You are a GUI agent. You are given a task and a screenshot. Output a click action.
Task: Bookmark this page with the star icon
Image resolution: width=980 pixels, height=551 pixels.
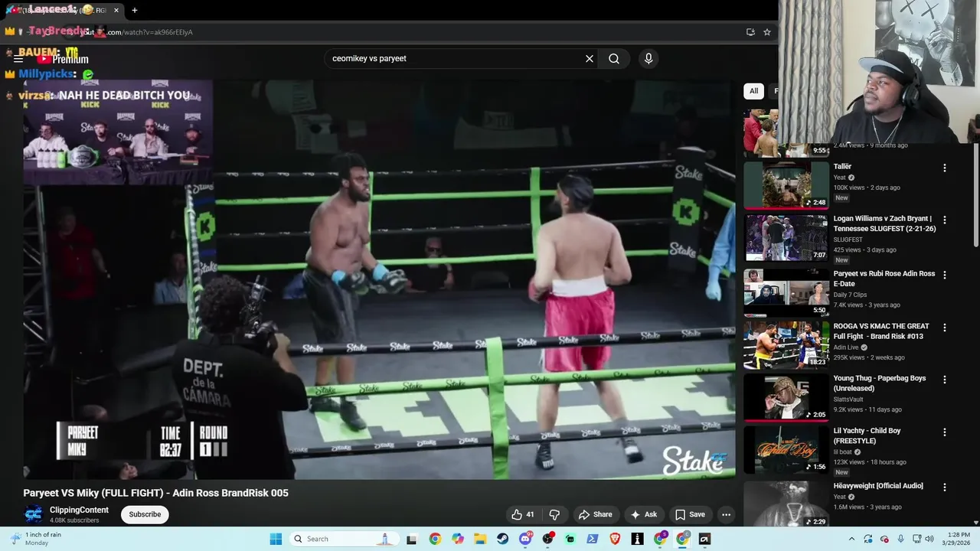(x=766, y=32)
